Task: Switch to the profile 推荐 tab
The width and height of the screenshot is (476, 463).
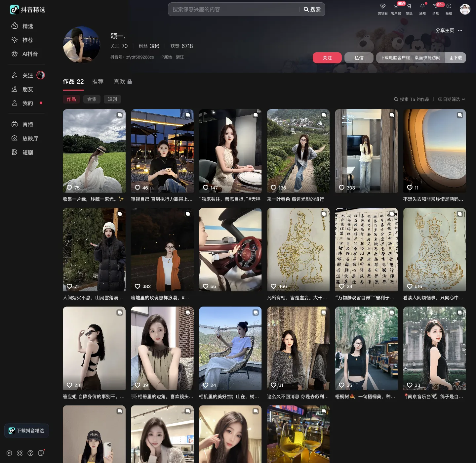Action: 98,82
